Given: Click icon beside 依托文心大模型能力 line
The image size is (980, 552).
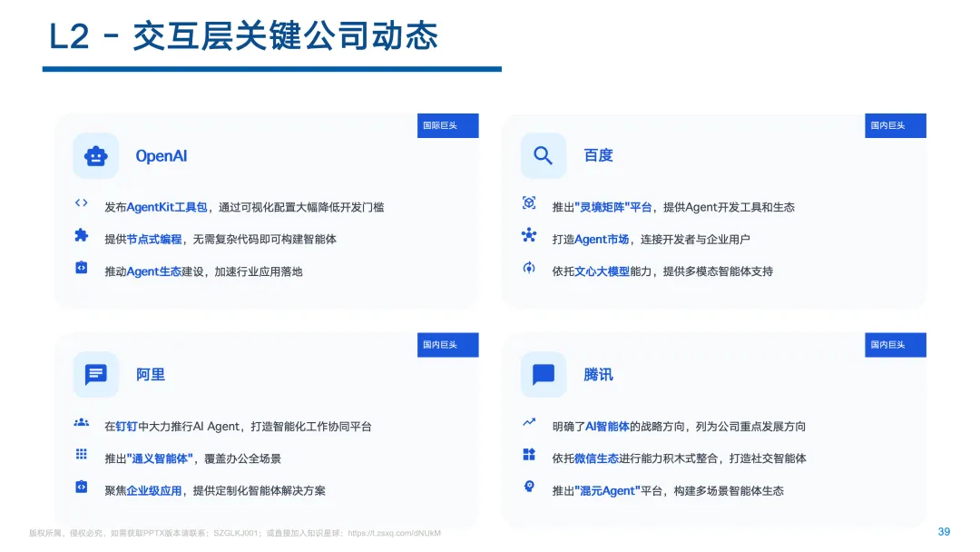Looking at the screenshot, I should pyautogui.click(x=529, y=268).
